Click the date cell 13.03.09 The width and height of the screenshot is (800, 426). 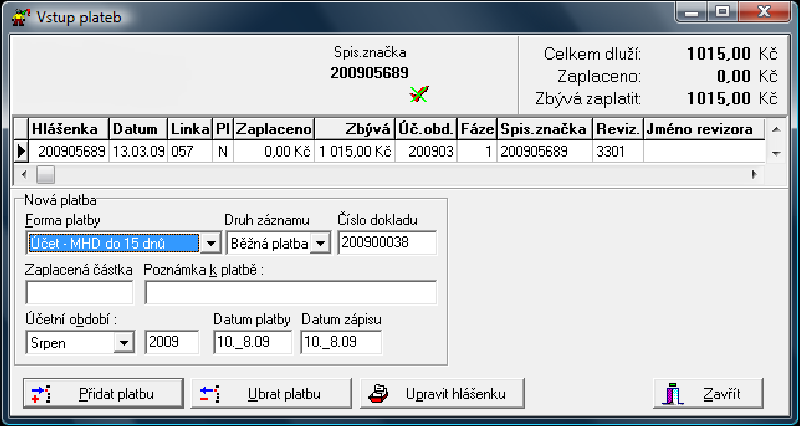[x=138, y=152]
